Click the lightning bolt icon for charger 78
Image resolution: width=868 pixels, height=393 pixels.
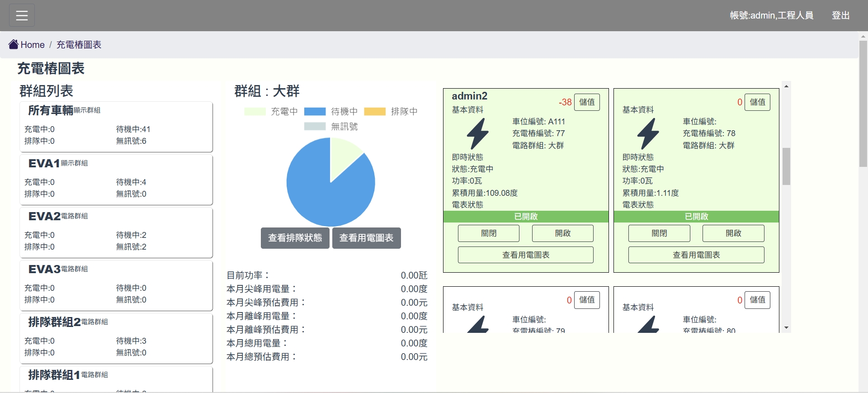(648, 133)
